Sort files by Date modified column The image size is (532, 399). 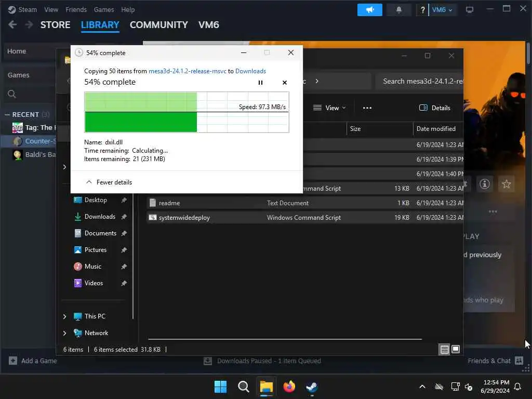click(438, 129)
